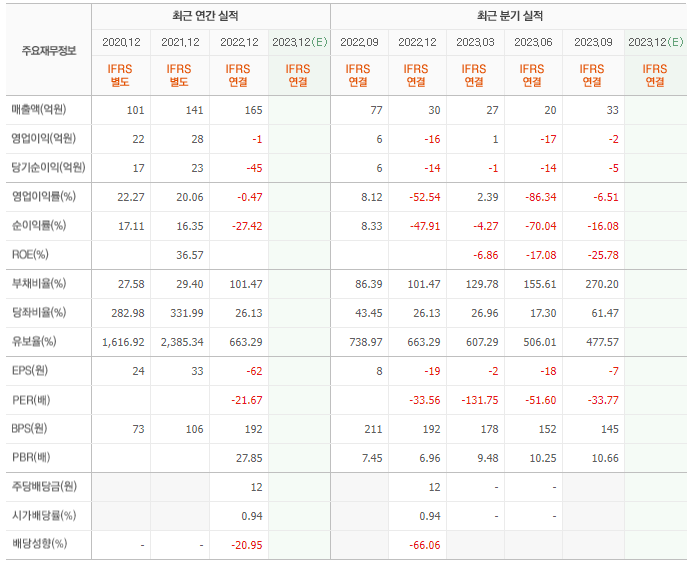This screenshot has width=695, height=563.
Task: Click the revenue value 165
Action: 254,110
